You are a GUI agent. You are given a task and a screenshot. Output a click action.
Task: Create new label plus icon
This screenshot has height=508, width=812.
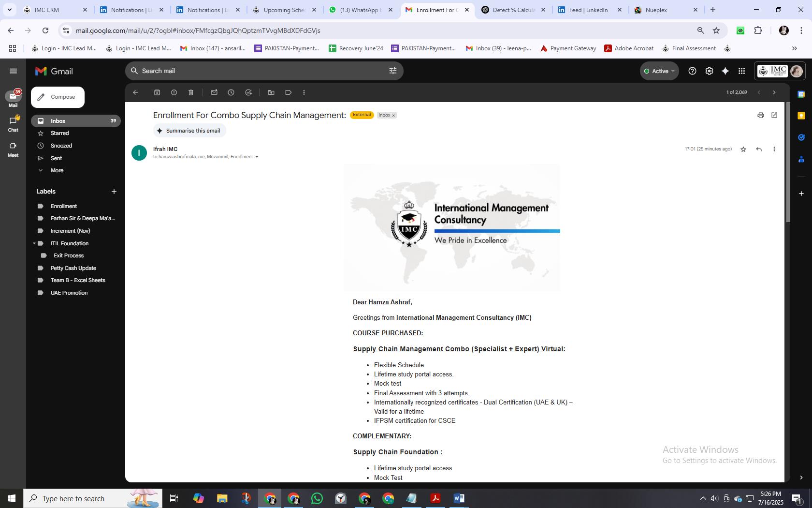coord(114,192)
